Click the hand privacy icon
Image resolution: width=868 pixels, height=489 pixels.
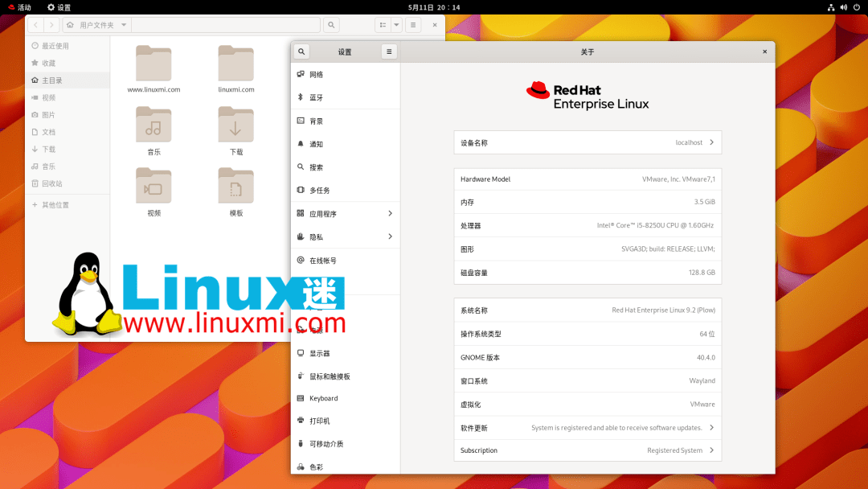pos(301,236)
